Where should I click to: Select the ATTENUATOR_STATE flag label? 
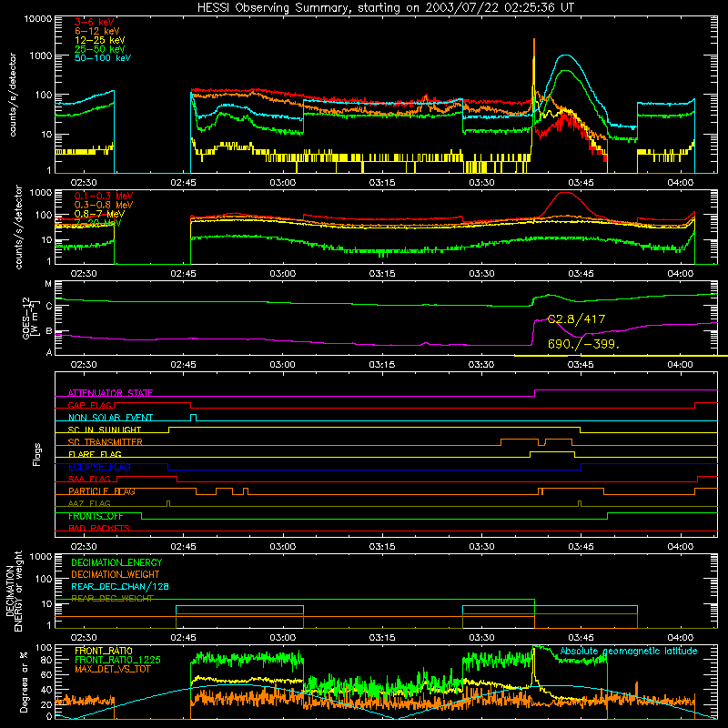point(110,393)
